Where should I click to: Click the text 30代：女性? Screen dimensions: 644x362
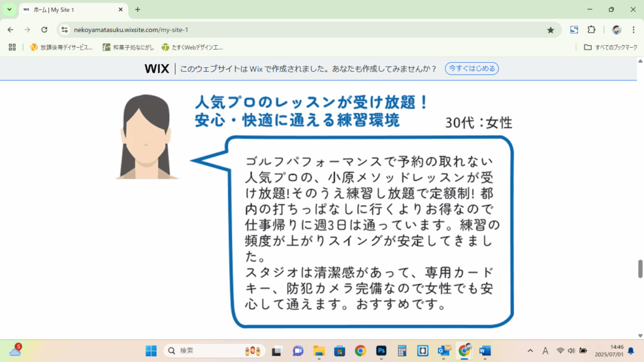[479, 123]
